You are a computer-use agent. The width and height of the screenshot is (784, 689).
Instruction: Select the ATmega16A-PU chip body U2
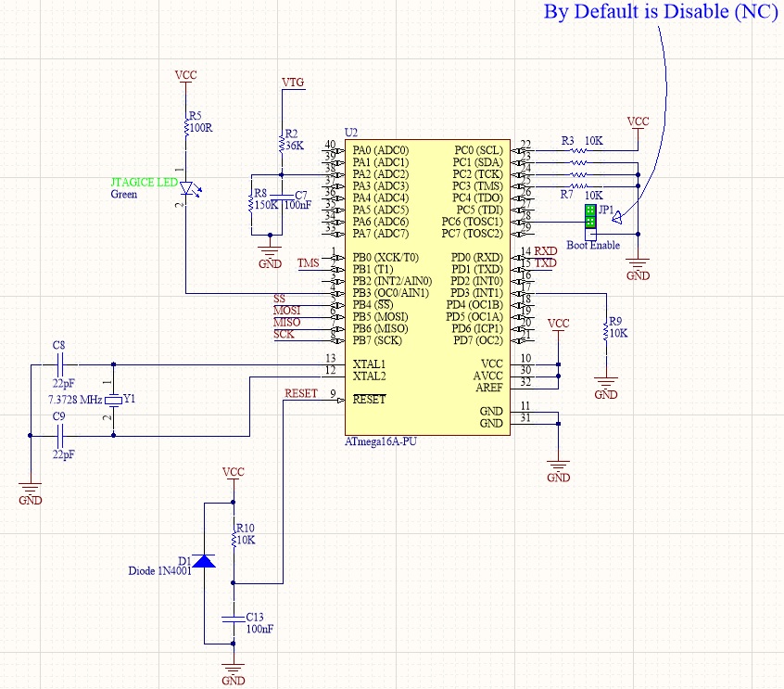tap(427, 287)
